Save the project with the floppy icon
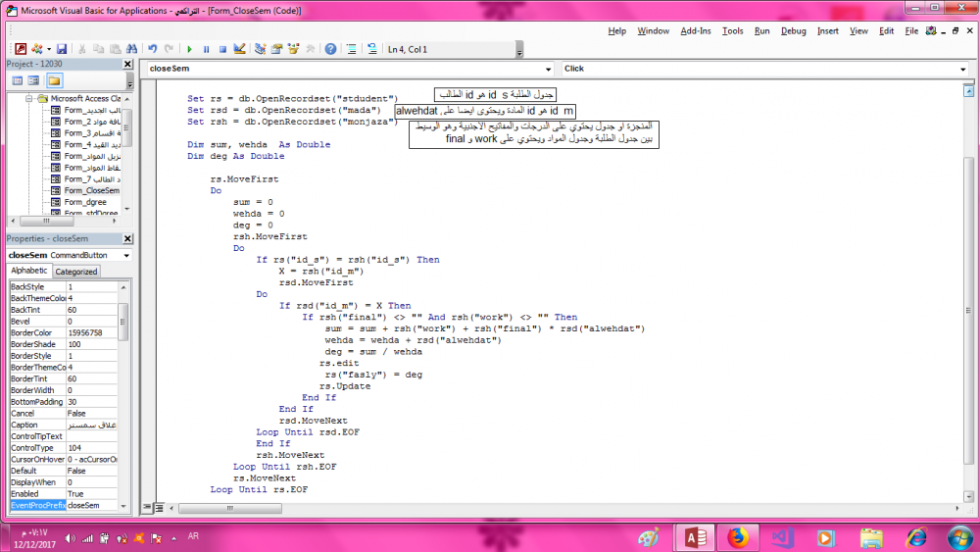The width and height of the screenshot is (980, 552). pos(61,49)
